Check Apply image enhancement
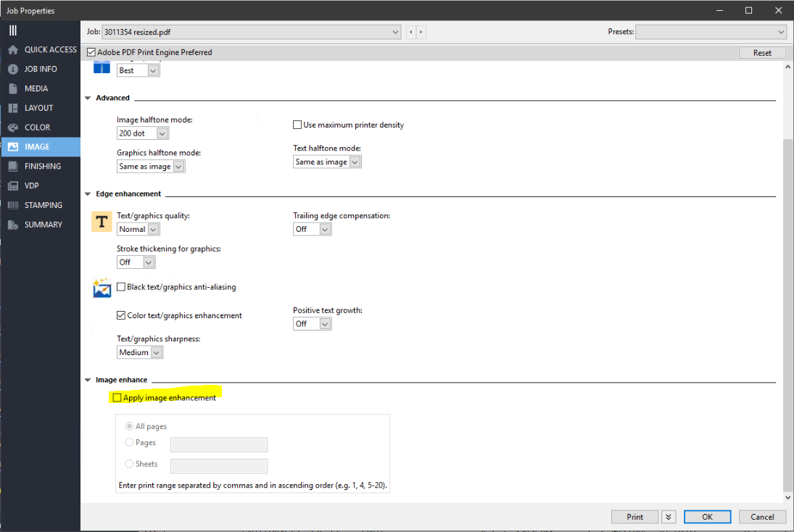This screenshot has width=794, height=532. [117, 398]
